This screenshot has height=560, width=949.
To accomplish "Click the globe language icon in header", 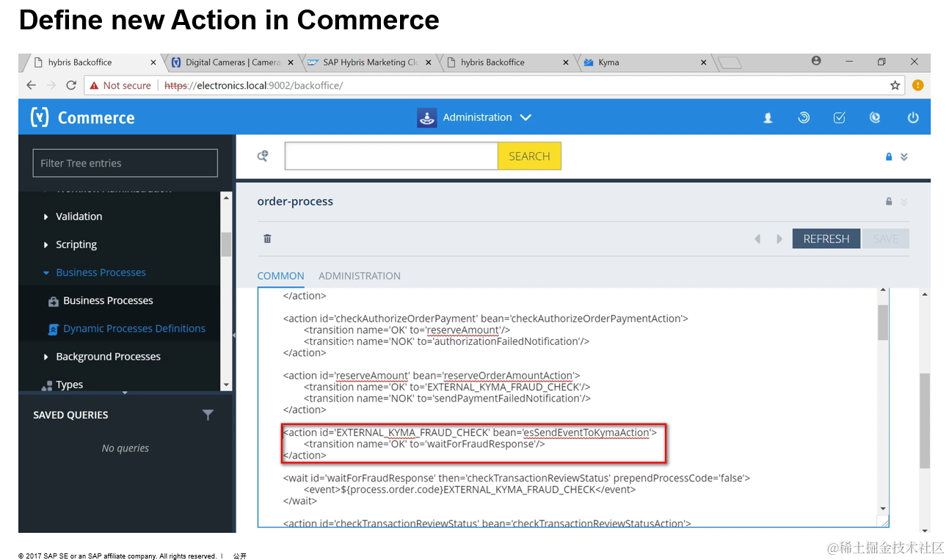I will 875,117.
